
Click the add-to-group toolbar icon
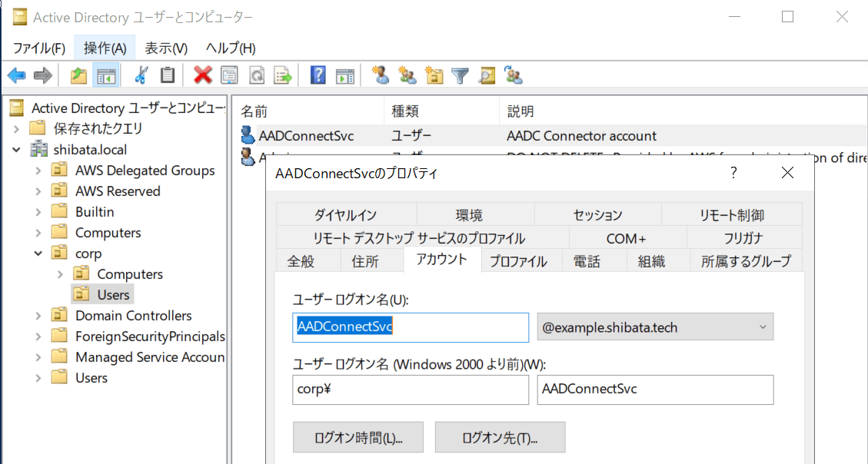point(514,75)
